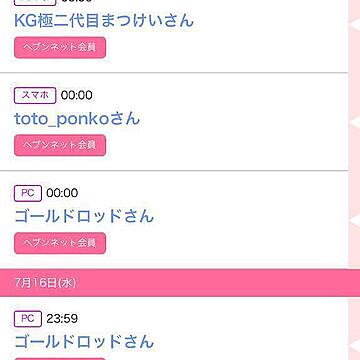
Task: Click divider line between KG極二代目まつけい and toto_ponko entries
Action: [174, 72]
